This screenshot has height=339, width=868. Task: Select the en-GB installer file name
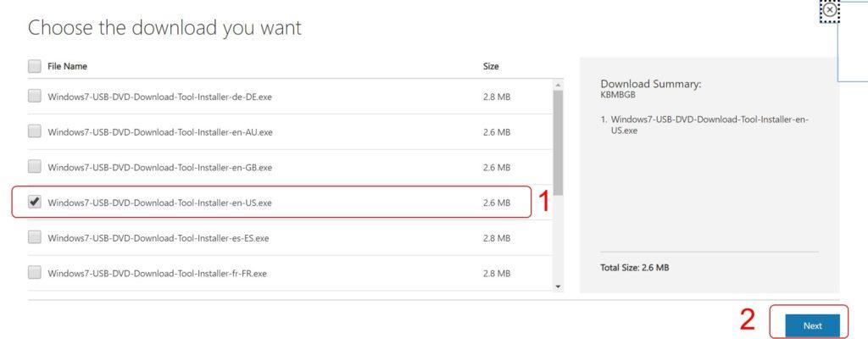pos(159,168)
